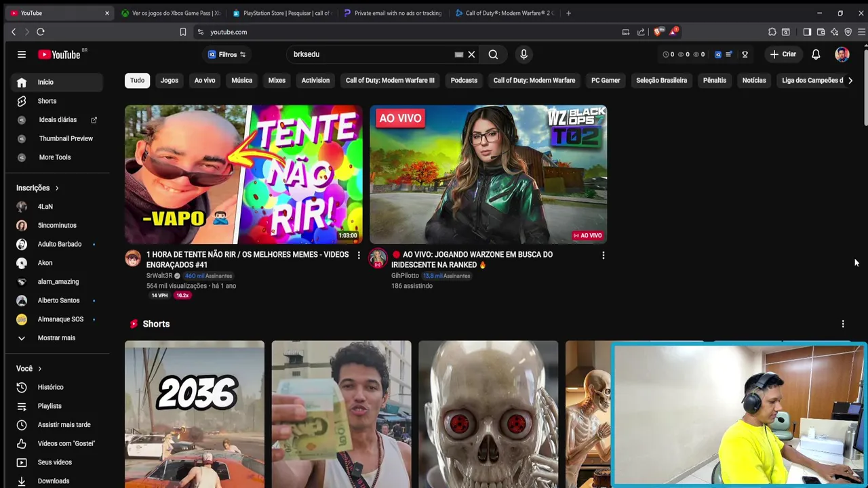This screenshot has height=488, width=868.
Task: Open Filtros dropdown button
Action: pos(226,54)
